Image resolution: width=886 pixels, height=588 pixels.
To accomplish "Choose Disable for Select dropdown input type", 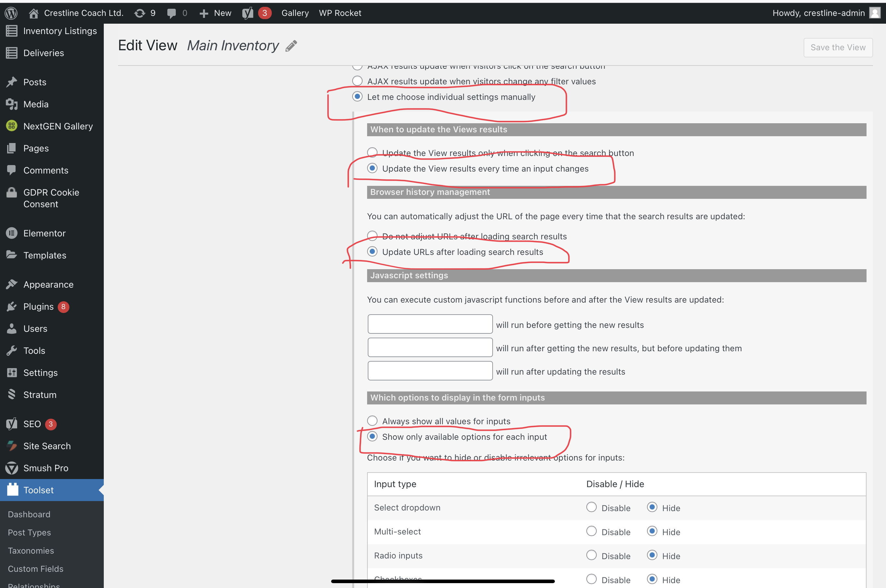I will click(591, 507).
